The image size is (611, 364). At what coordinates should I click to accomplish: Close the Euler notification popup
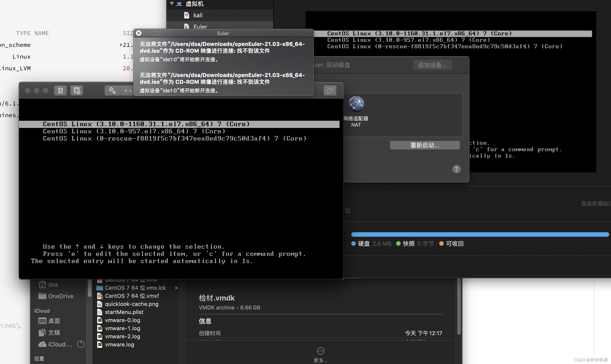(139, 33)
